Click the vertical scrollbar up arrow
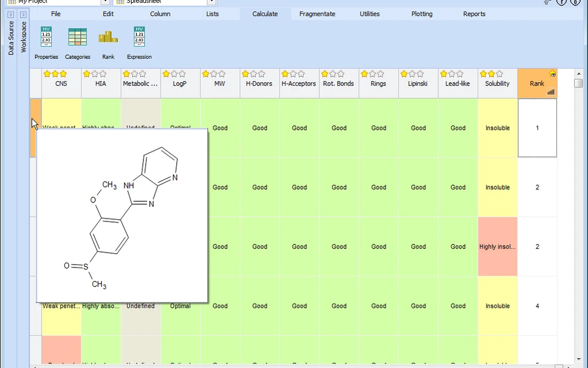This screenshot has width=588, height=368. click(579, 74)
